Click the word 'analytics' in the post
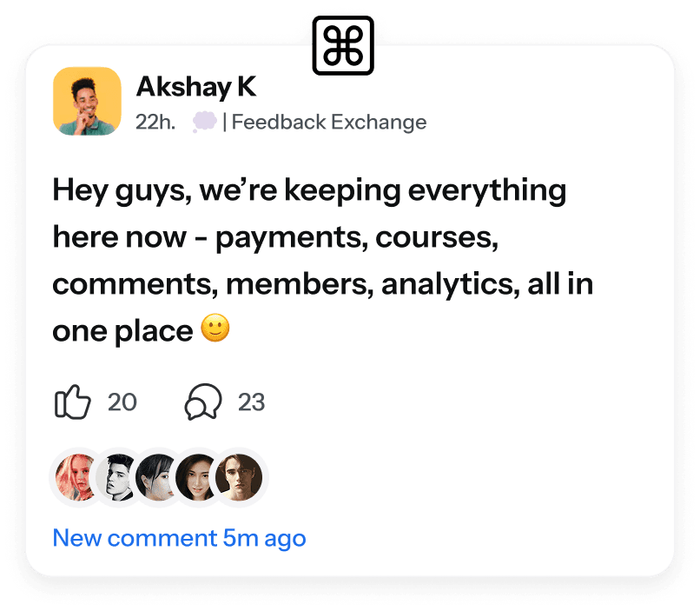The image size is (700, 611). click(451, 284)
